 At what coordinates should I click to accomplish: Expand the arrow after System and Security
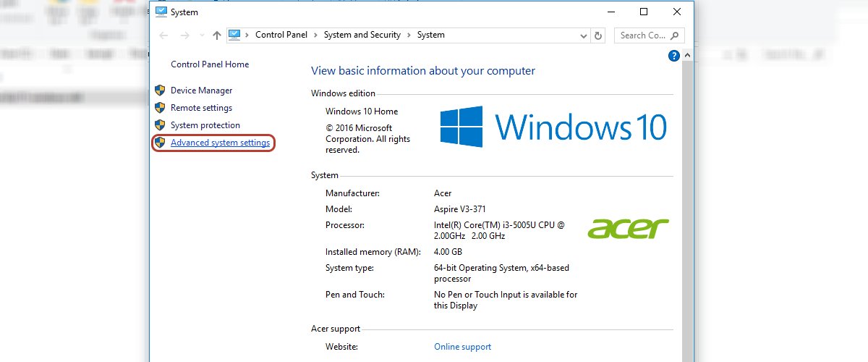click(409, 35)
